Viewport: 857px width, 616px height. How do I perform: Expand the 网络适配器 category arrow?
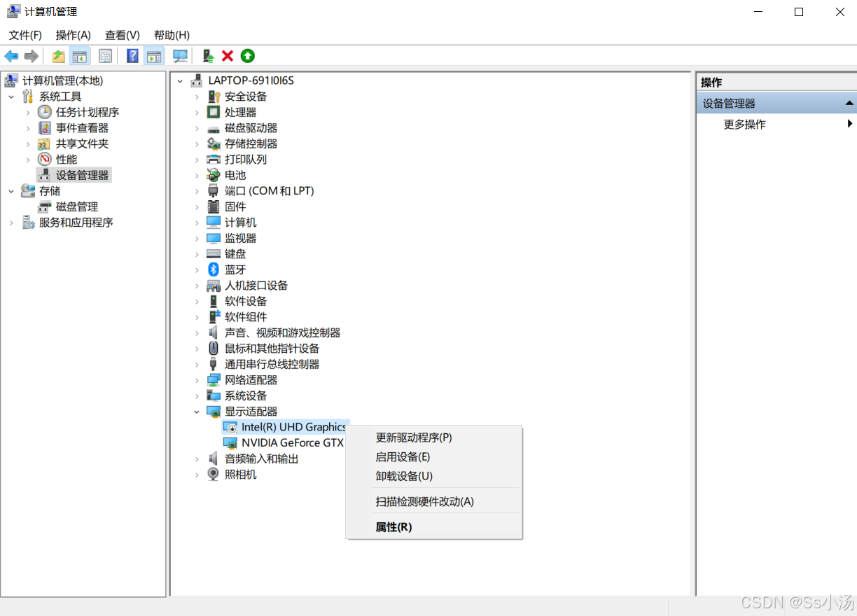coord(197,380)
